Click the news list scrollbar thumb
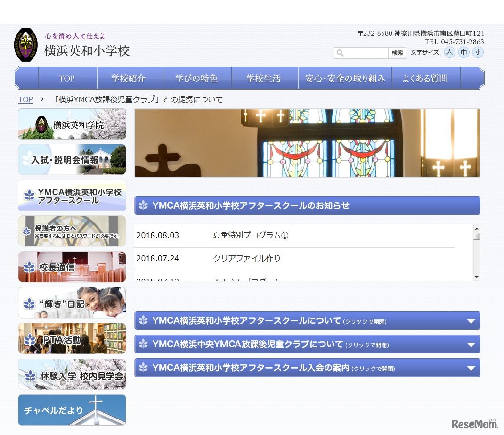This screenshot has width=504, height=435. 477,236
